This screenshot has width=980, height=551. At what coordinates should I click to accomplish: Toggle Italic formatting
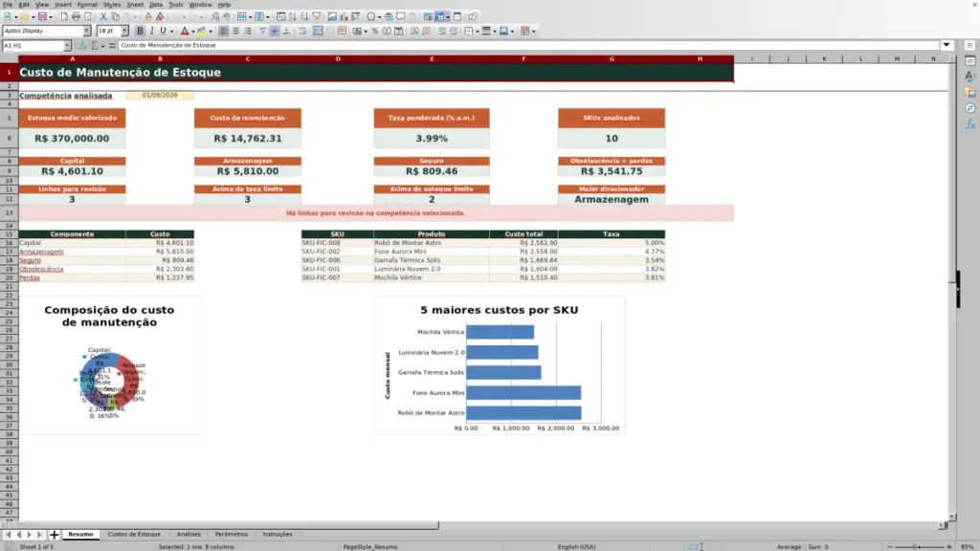(x=152, y=32)
